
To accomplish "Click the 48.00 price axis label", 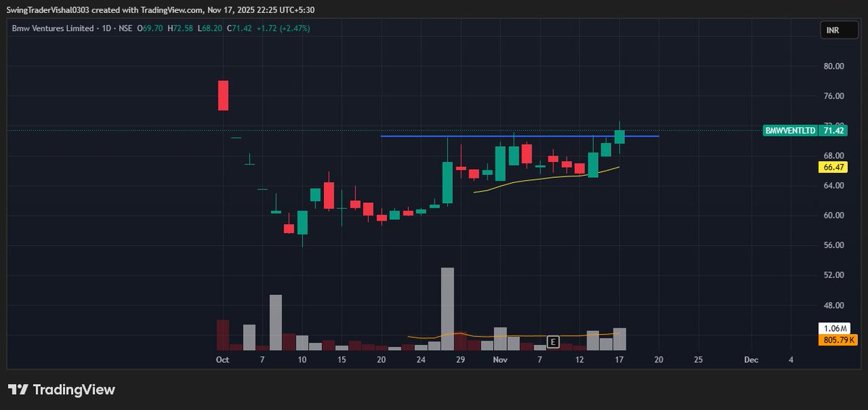I will tap(834, 305).
